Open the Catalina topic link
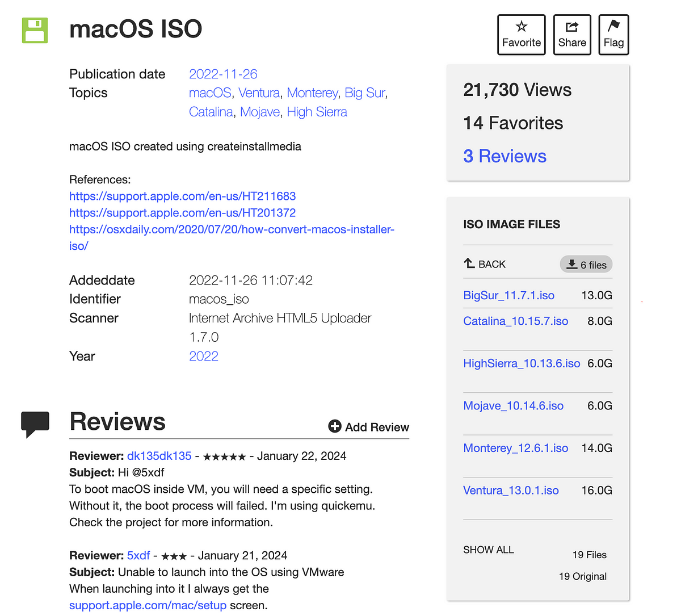Image resolution: width=681 pixels, height=616 pixels. pyautogui.click(x=211, y=112)
